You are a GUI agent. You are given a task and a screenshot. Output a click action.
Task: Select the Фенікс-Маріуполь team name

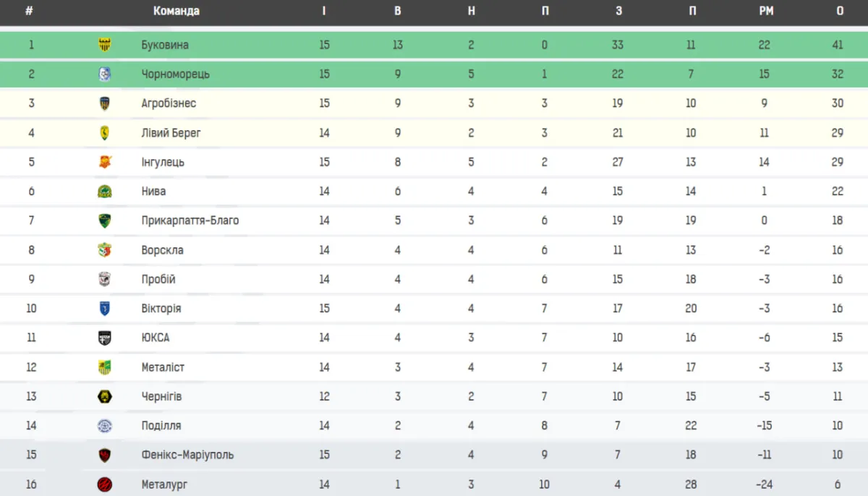click(187, 455)
